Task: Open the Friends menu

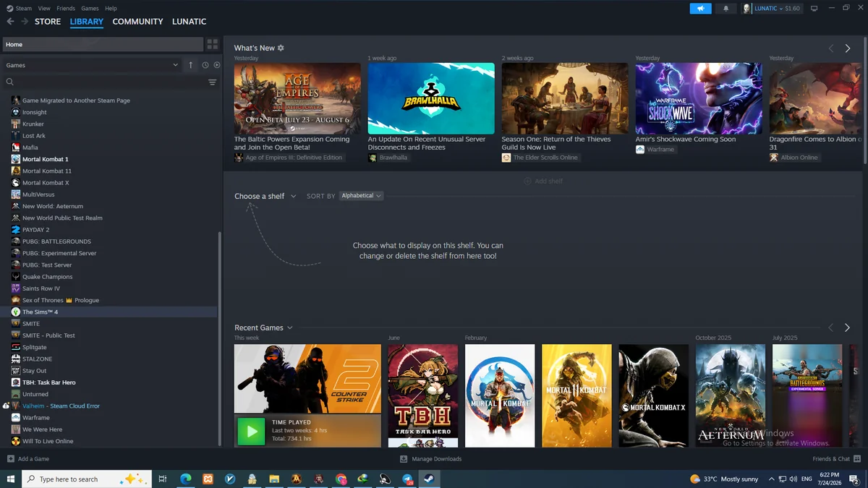Action: click(66, 9)
